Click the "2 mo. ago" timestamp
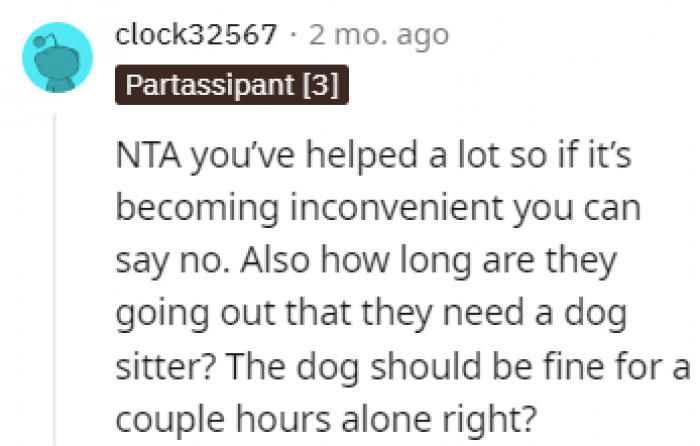The image size is (700, 446). 378,36
